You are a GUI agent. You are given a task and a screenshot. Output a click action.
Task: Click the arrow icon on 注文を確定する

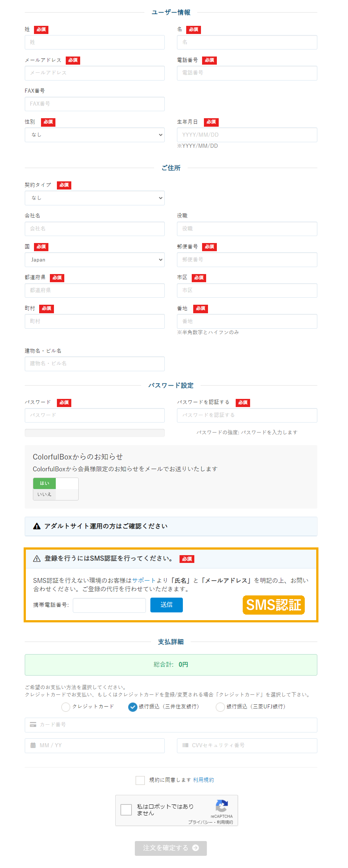(196, 848)
